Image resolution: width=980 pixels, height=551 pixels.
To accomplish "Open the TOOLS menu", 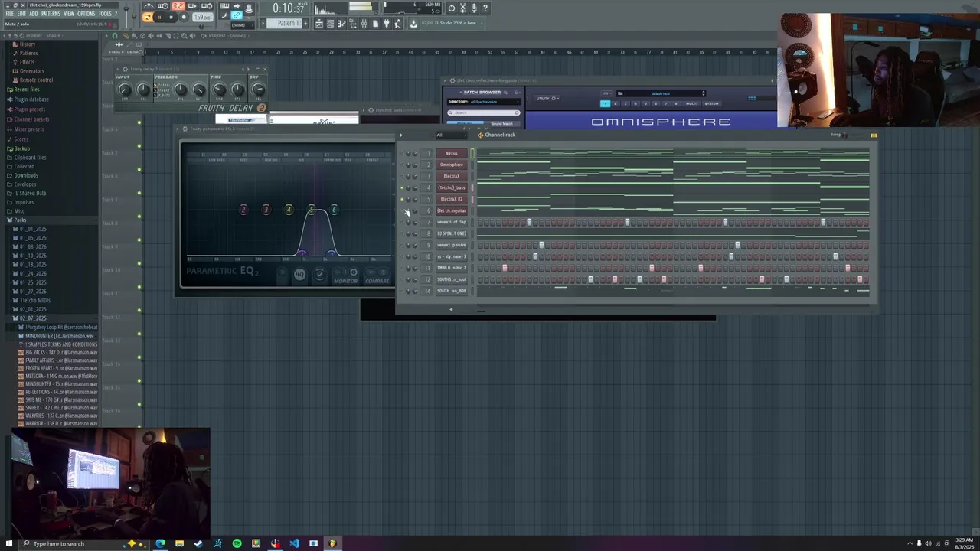I will pyautogui.click(x=105, y=14).
